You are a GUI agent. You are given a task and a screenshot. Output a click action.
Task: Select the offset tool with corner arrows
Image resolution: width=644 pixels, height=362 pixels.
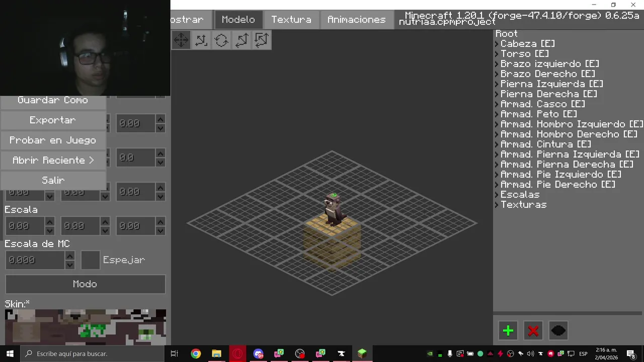(x=201, y=40)
